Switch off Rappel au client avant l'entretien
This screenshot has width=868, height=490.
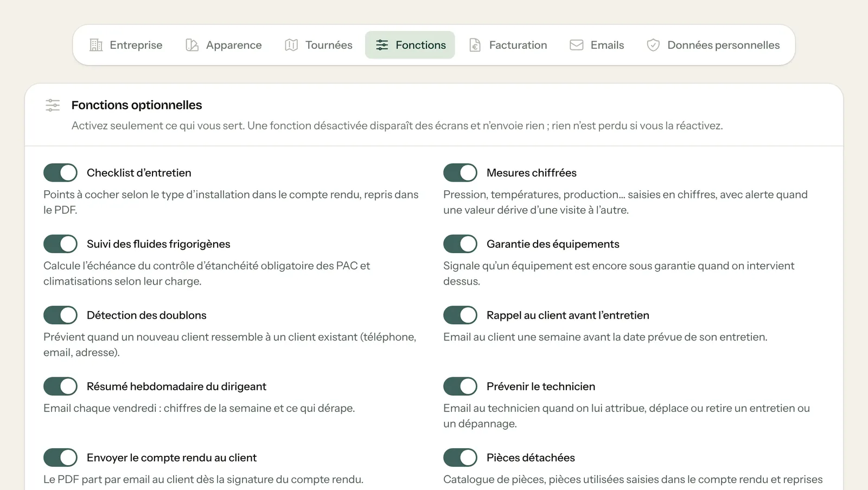(460, 315)
